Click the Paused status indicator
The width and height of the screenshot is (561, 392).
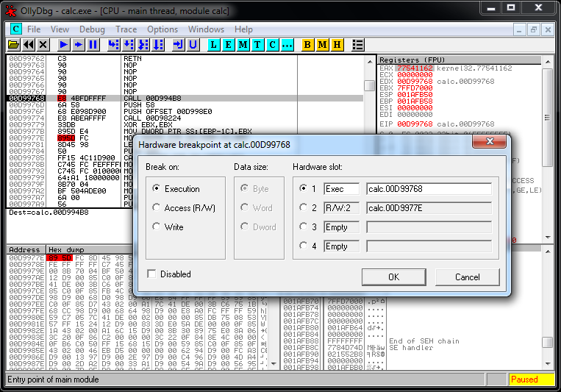[x=532, y=379]
